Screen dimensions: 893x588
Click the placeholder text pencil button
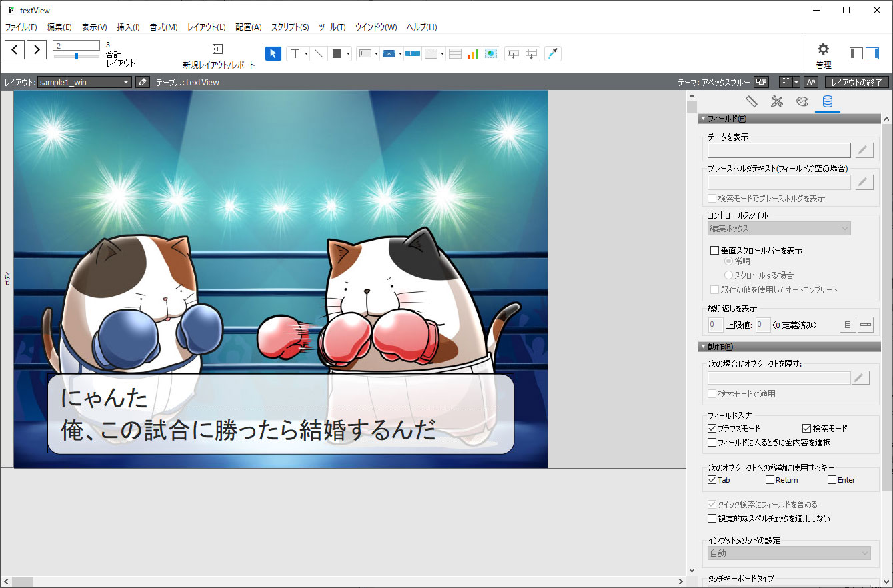tap(864, 182)
